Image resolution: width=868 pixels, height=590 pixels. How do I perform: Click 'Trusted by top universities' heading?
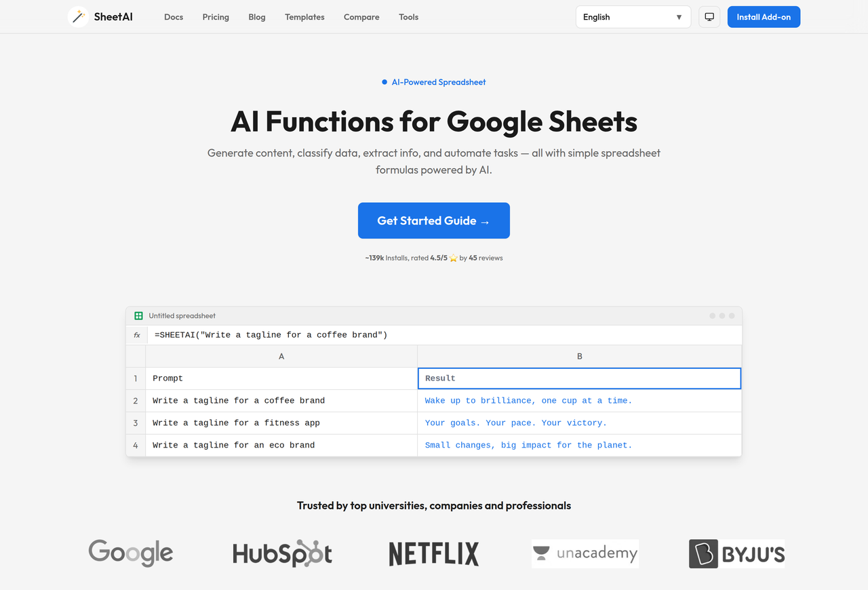434,505
